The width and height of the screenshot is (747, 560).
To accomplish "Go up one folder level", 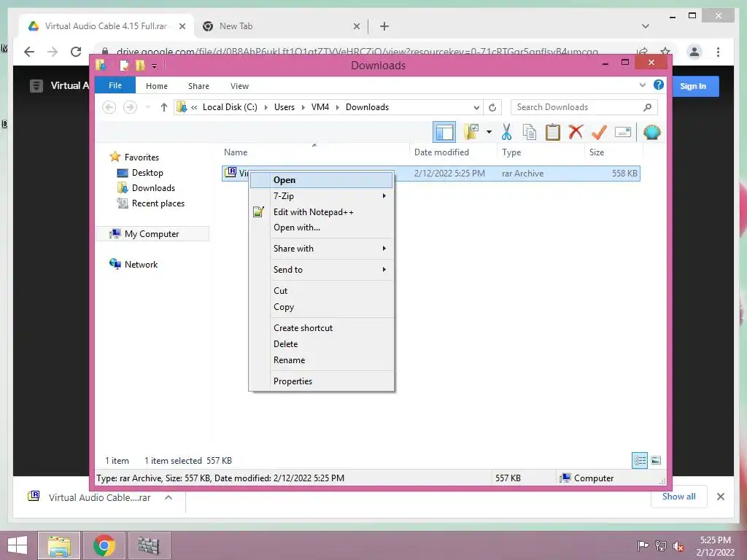I will click(164, 107).
